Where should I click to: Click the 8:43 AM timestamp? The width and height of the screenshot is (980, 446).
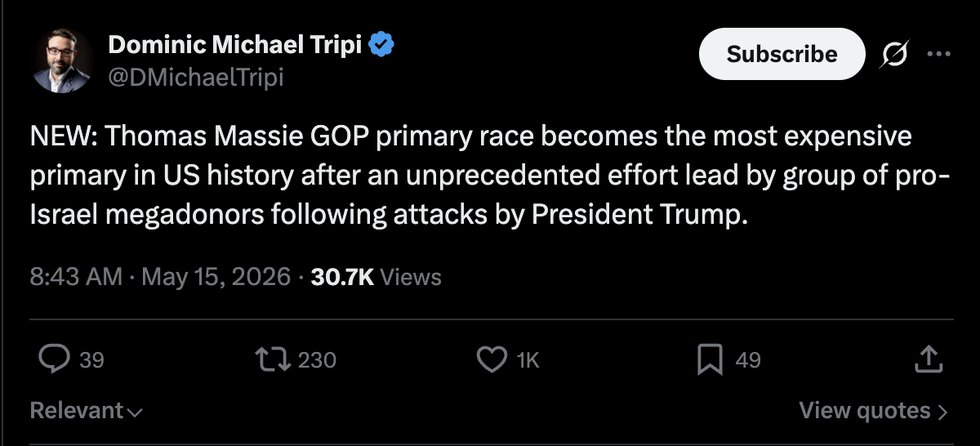76,277
